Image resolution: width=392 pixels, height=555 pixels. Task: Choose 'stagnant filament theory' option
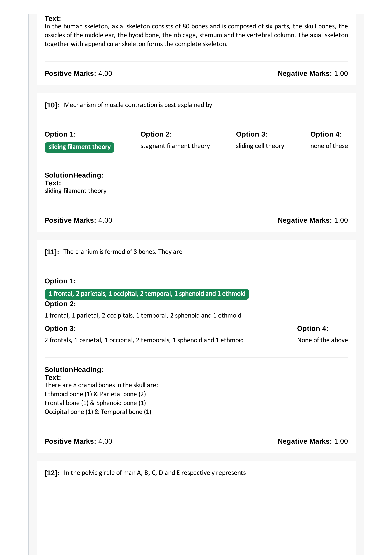coord(175,146)
